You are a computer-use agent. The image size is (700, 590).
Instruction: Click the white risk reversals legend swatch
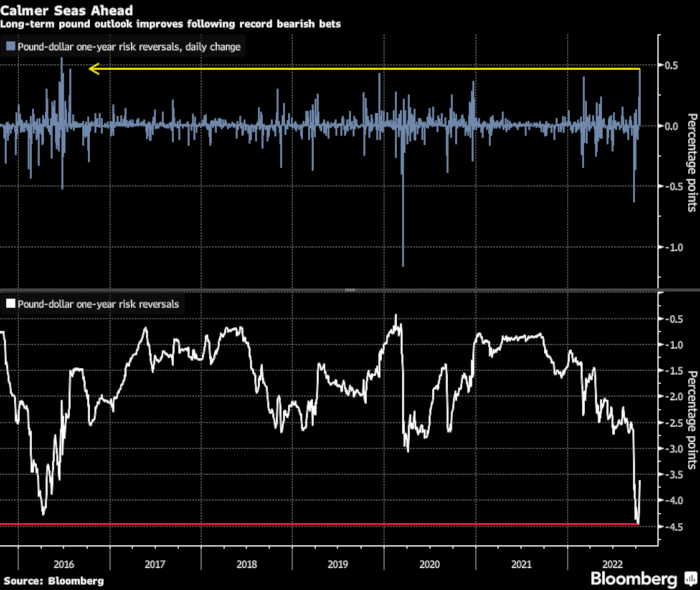10,301
